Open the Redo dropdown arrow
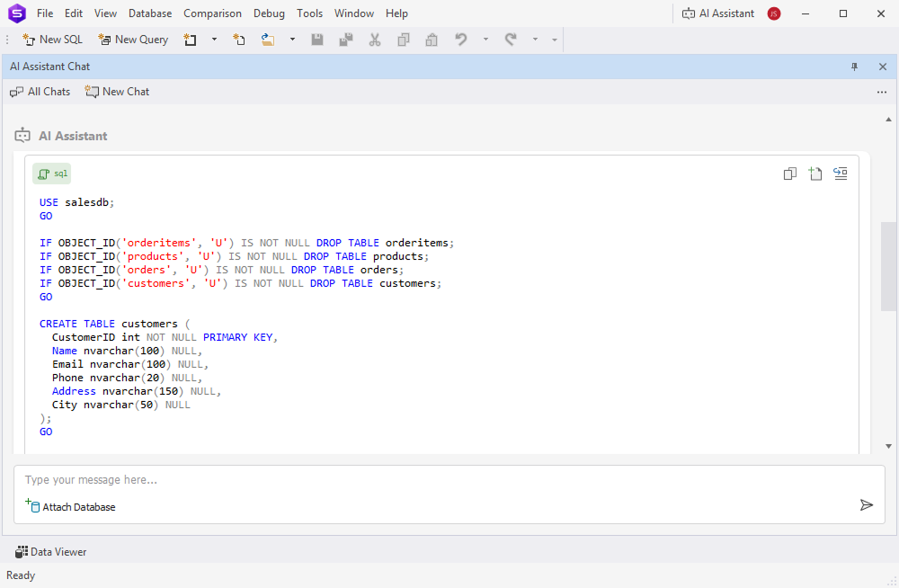This screenshot has height=588, width=899. tap(534, 40)
